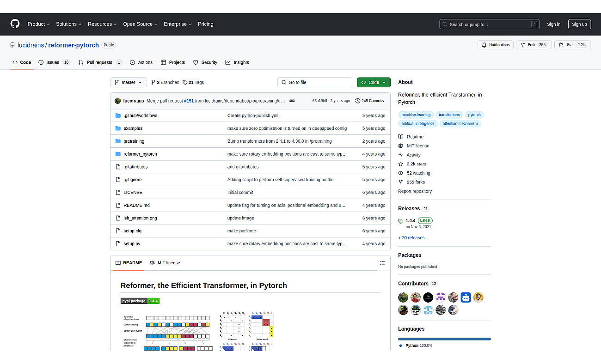601x364 pixels.
Task: Open the Pricing link
Action: (206, 24)
